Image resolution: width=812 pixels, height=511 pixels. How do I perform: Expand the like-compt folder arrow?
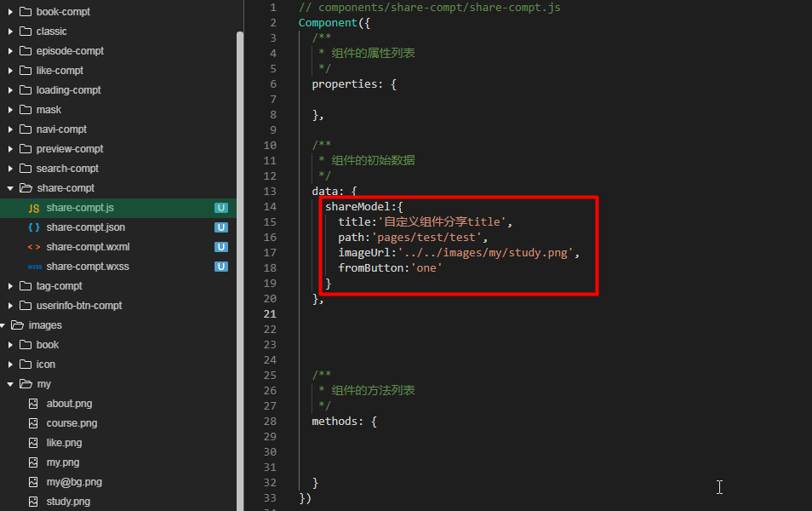10,71
